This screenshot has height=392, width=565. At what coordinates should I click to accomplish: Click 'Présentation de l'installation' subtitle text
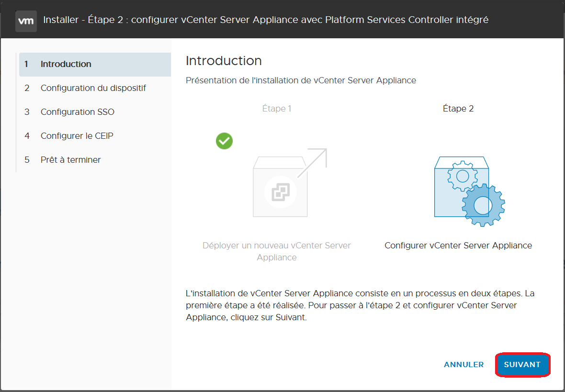[x=301, y=80]
